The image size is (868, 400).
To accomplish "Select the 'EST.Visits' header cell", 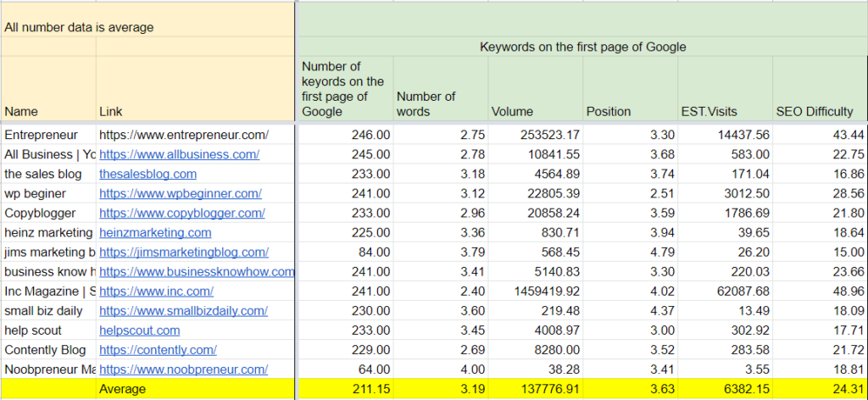I will [x=725, y=88].
